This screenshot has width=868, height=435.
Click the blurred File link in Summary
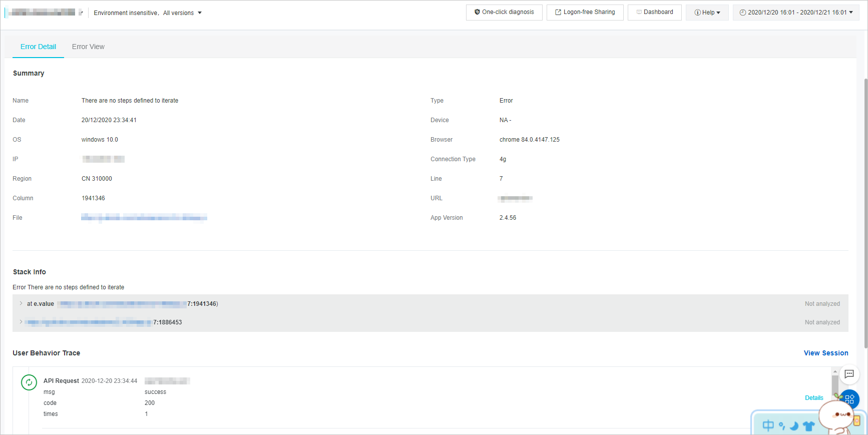point(144,217)
